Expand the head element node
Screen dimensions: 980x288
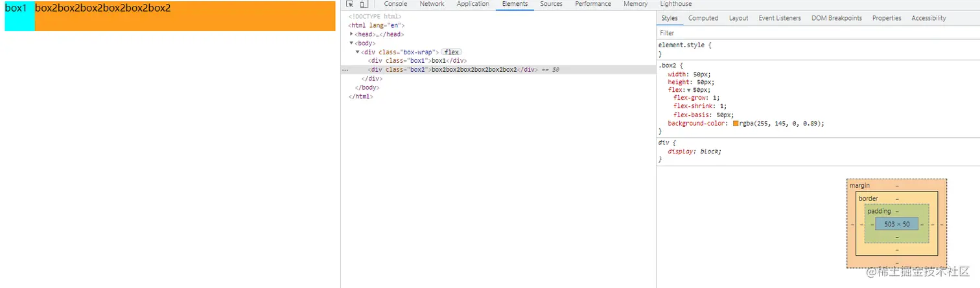(351, 34)
